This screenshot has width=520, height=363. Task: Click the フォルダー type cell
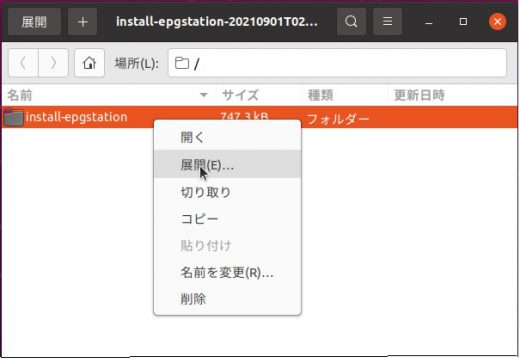[338, 119]
